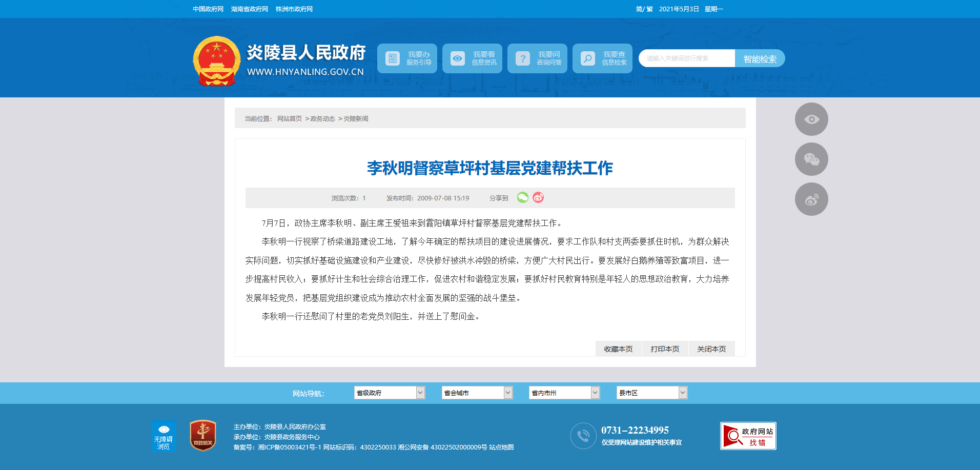Open 我要问 咨询问答 menu item
The height and width of the screenshot is (470, 980).
537,58
